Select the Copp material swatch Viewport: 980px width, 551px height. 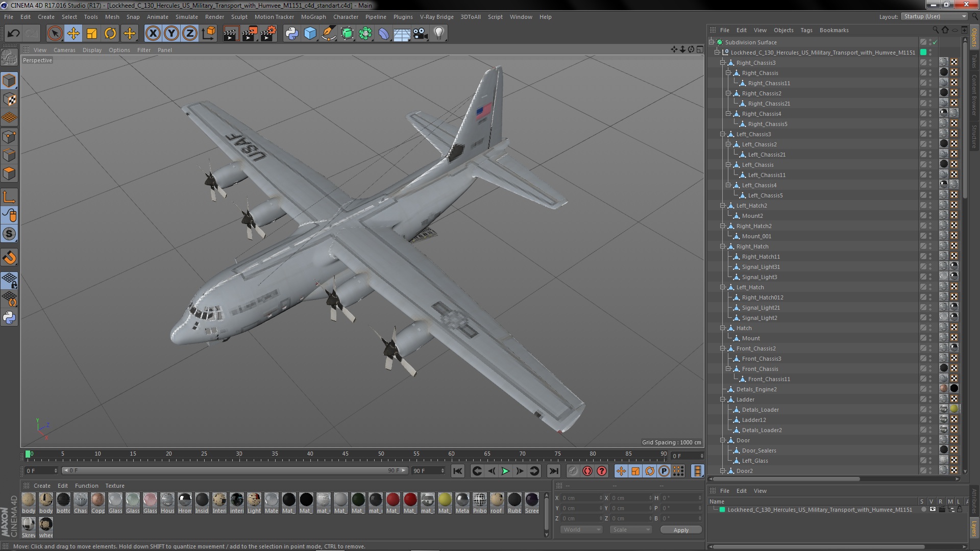pos(98,503)
